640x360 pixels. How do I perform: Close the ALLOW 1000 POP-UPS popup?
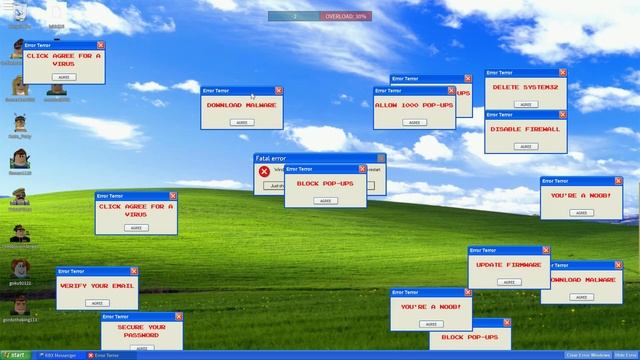(x=451, y=91)
